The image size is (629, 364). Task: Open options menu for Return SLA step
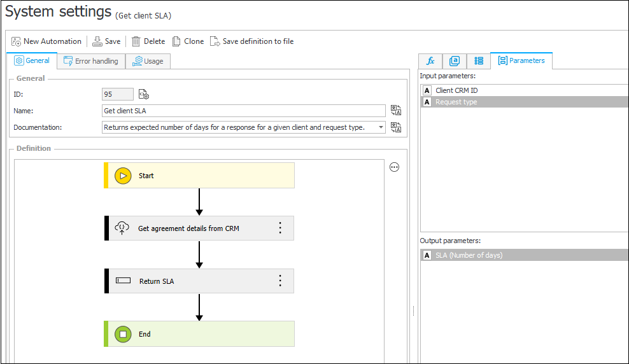coord(280,281)
